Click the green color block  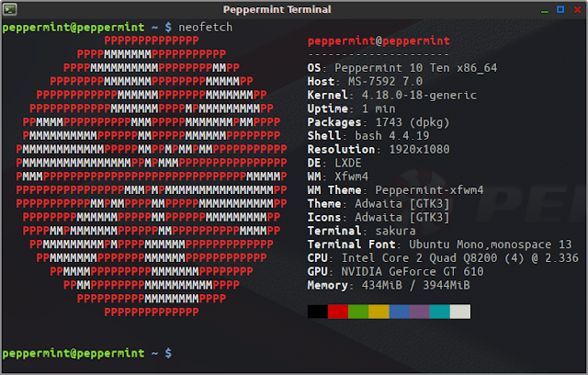[x=358, y=312]
